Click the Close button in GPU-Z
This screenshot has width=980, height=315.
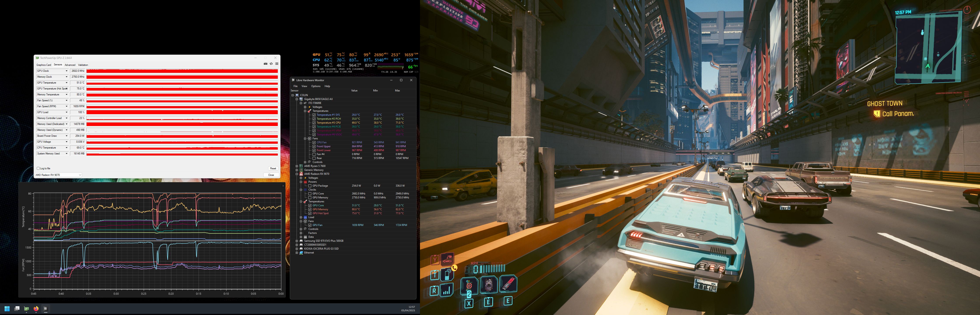pos(271,175)
